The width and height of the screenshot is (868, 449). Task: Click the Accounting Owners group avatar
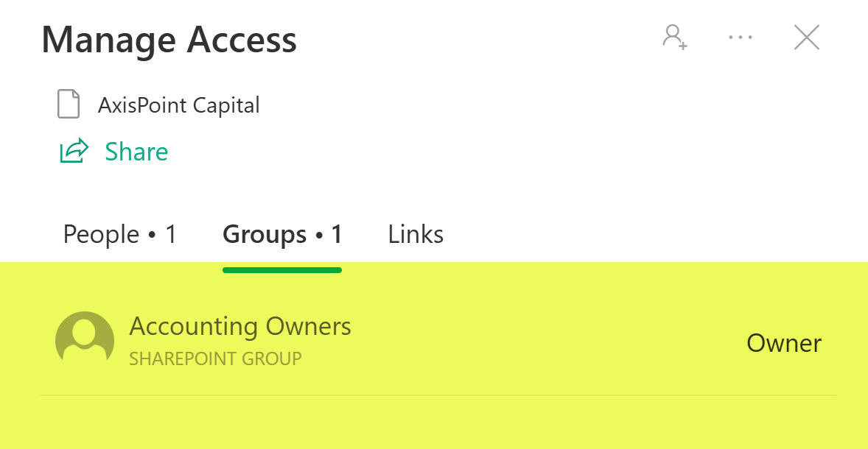[x=85, y=341]
